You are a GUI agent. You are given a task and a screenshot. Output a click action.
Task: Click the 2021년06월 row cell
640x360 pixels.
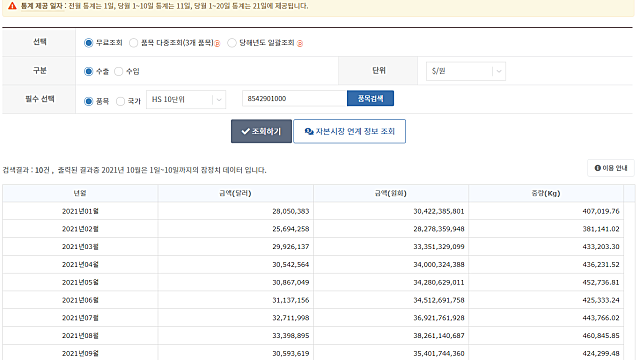tap(80, 300)
